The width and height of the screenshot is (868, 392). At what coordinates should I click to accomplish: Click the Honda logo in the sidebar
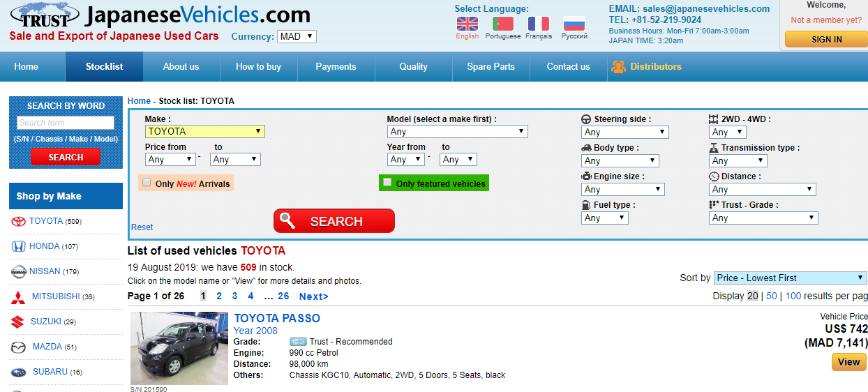[x=18, y=246]
